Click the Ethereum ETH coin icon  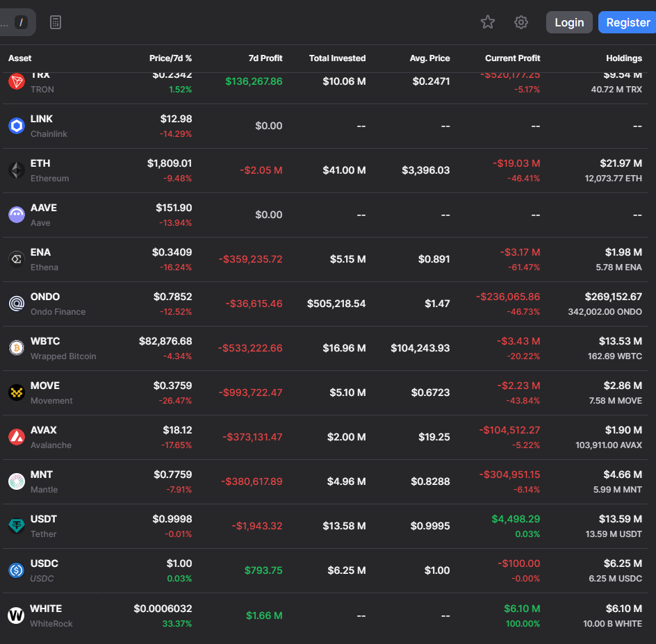pyautogui.click(x=17, y=170)
